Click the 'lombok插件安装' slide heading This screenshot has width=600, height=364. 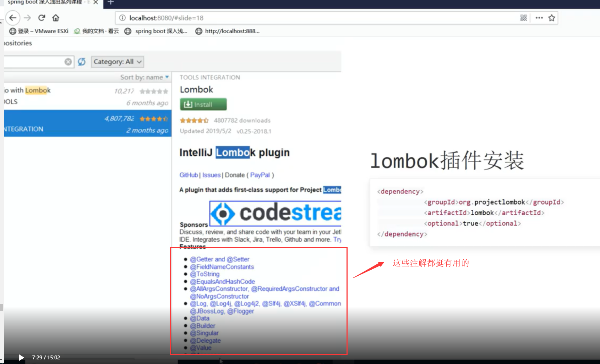[447, 160]
